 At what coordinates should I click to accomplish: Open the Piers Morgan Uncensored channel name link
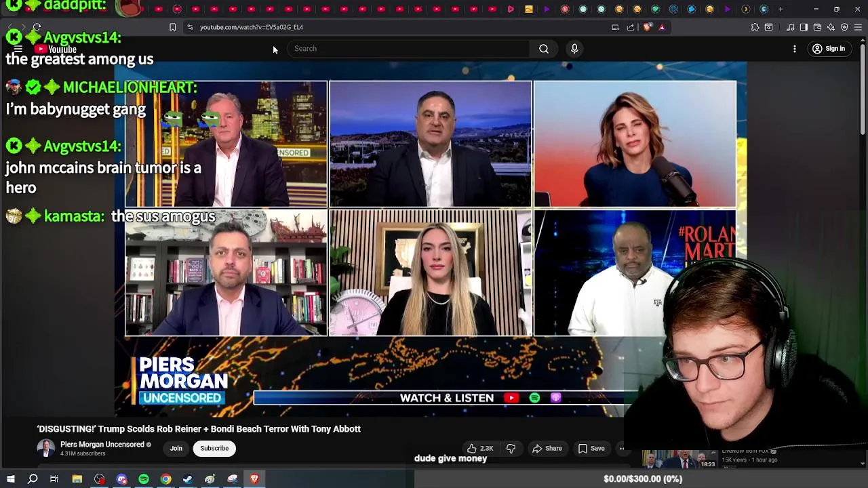[x=102, y=445]
